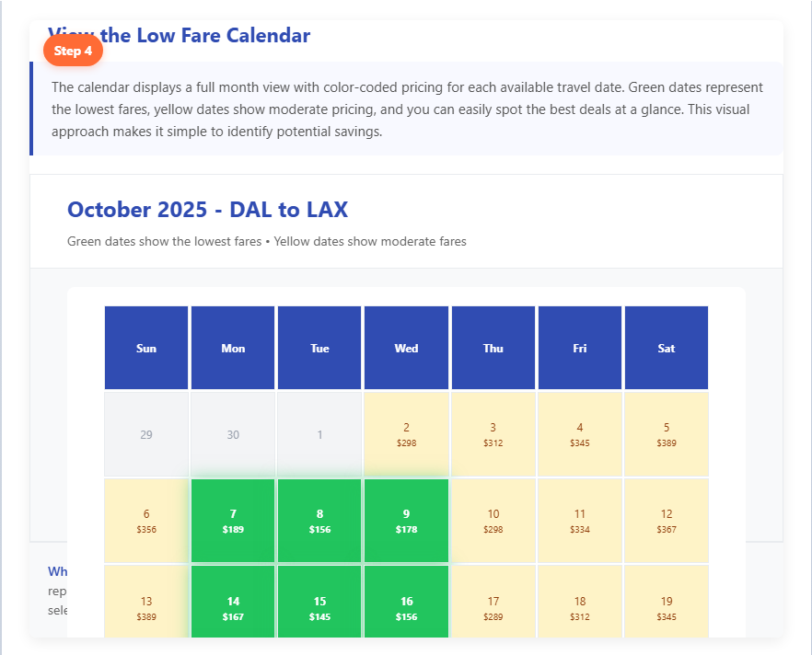The width and height of the screenshot is (812, 655).
Task: Pick the October 9 green date
Action: (406, 521)
